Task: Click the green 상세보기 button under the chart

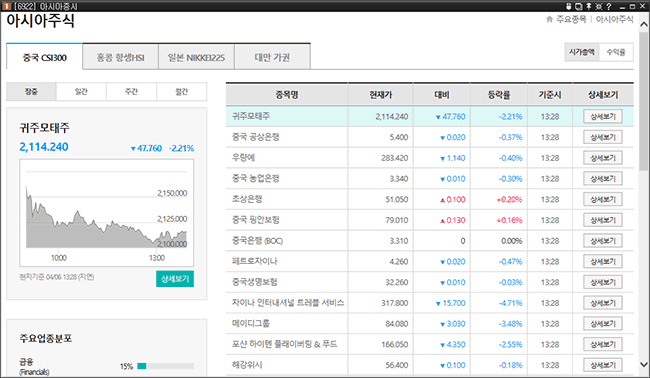Action: coord(175,279)
